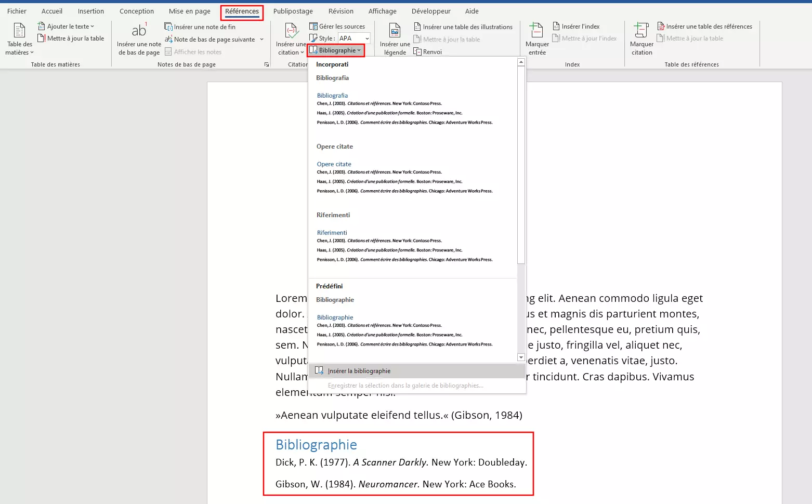Click Insérer une table des références
This screenshot has width=812, height=504.
tap(704, 26)
